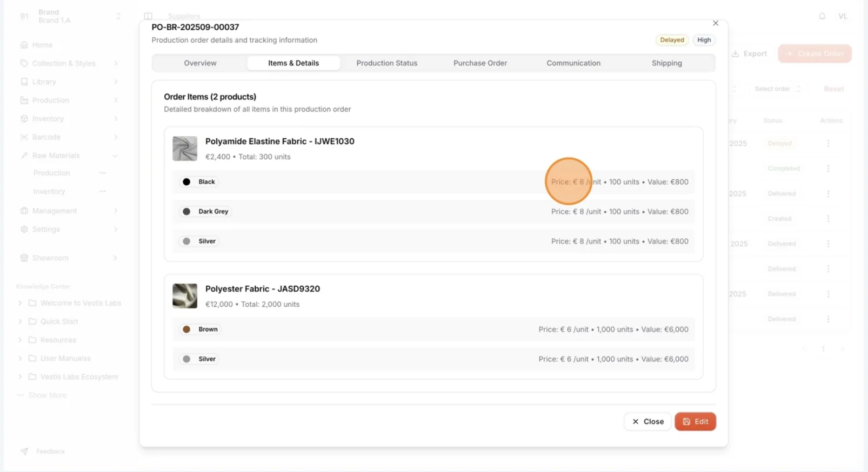Click the Collection & Styles tag icon
The width and height of the screenshot is (868, 472).
pos(24,63)
